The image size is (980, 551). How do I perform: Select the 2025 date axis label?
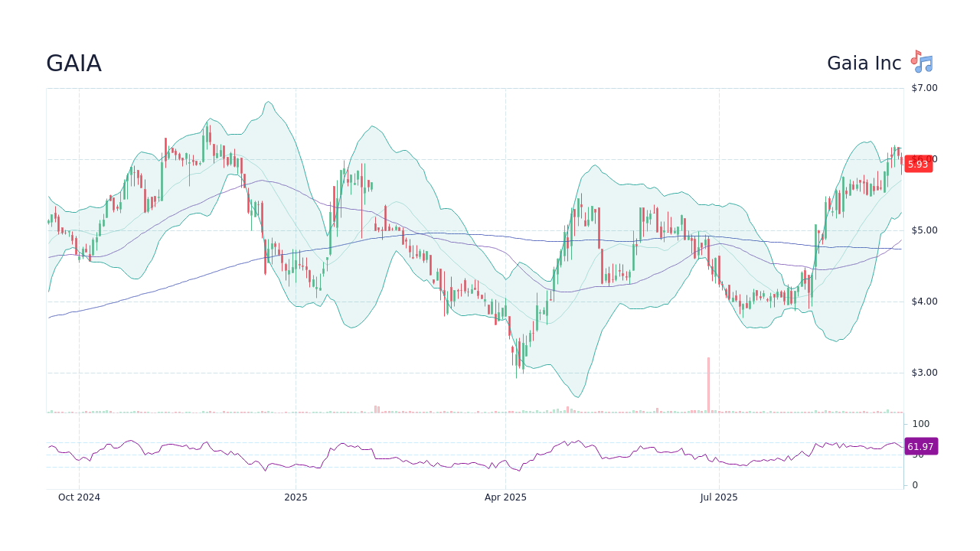(296, 497)
